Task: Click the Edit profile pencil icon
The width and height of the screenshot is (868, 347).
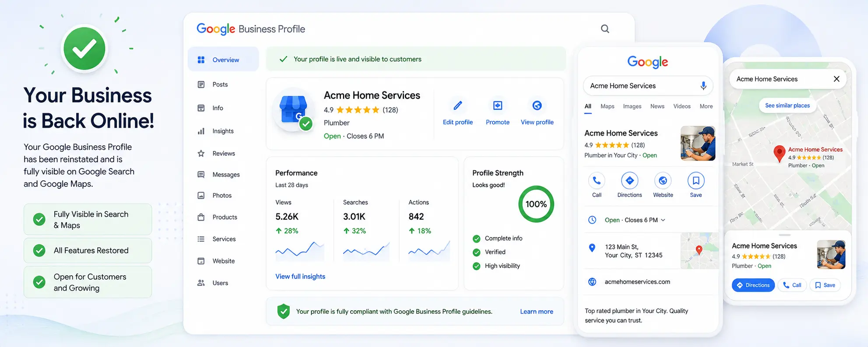Action: click(x=458, y=105)
